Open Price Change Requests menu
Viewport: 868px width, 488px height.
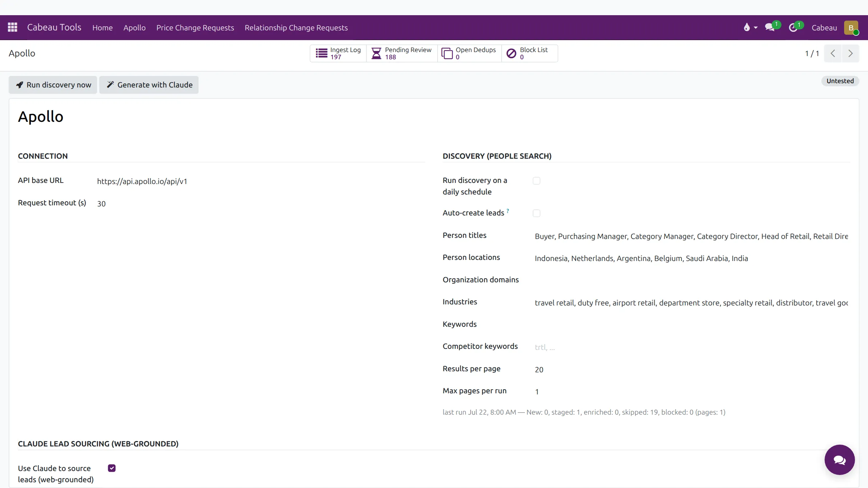[195, 28]
